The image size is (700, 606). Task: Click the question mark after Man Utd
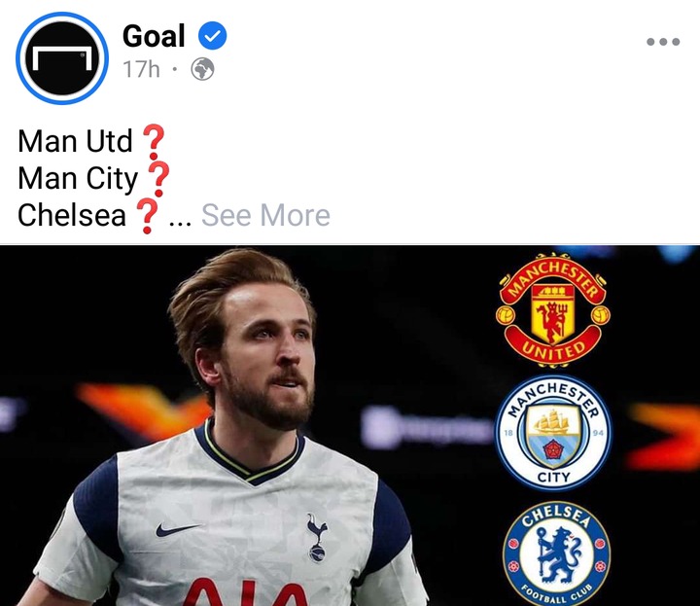coord(154,142)
